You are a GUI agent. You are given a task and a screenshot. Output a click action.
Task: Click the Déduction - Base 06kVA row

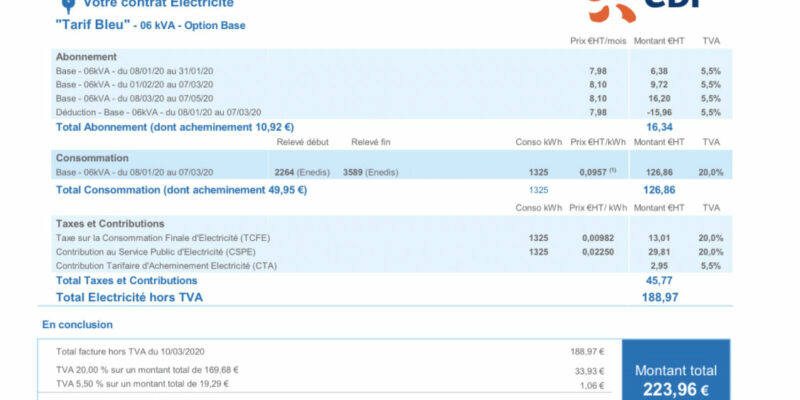point(158,112)
